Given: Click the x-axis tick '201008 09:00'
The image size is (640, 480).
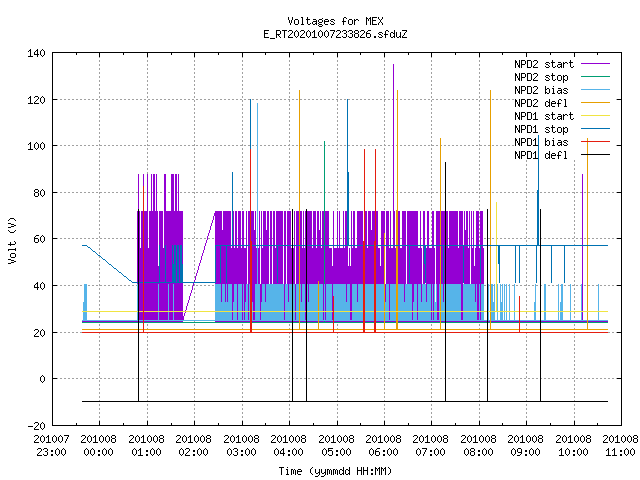Looking at the screenshot, I should (x=525, y=446).
